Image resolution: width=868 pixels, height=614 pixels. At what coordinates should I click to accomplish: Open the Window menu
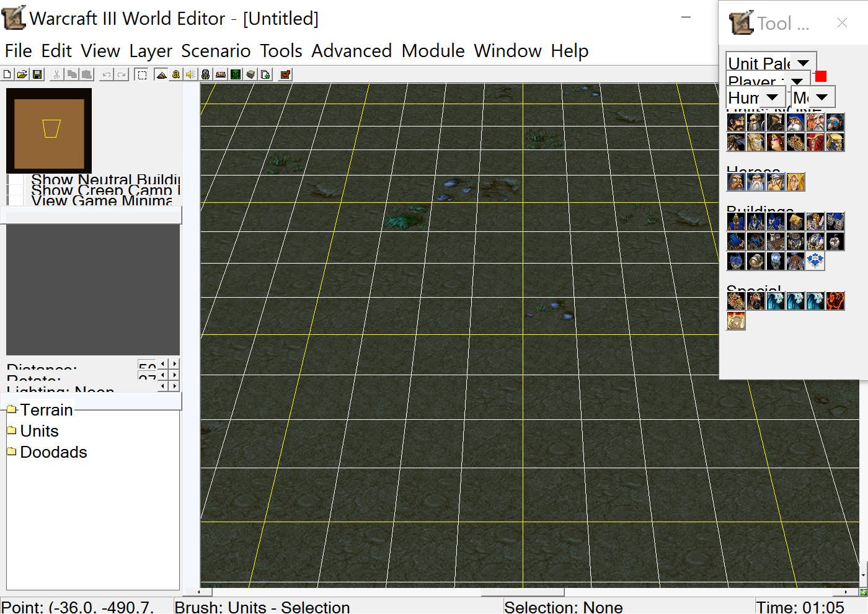[508, 51]
